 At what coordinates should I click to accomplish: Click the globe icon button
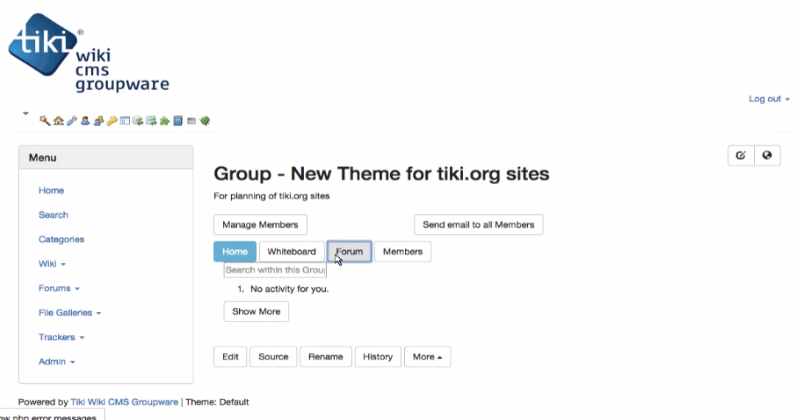point(767,155)
